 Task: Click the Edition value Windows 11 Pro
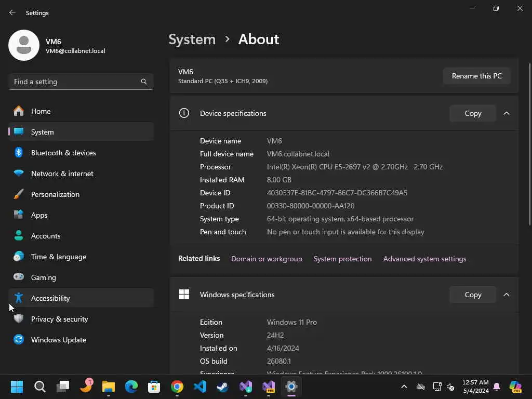point(292,322)
